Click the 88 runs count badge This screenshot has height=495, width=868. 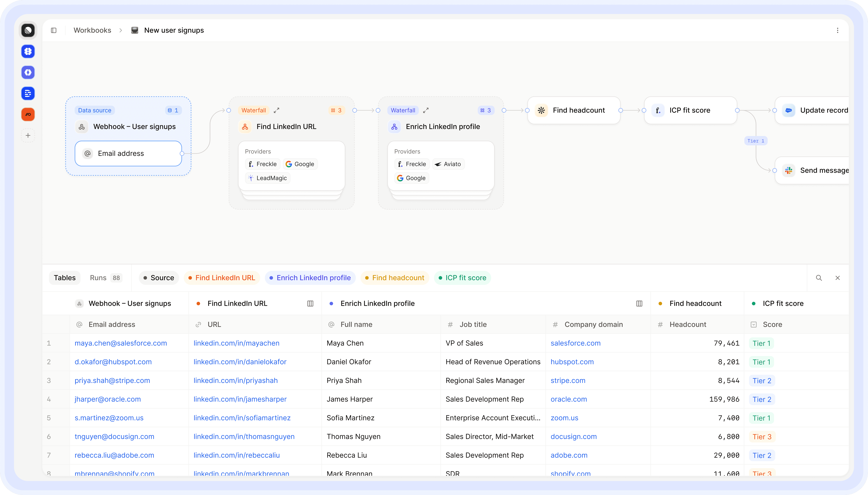pyautogui.click(x=116, y=278)
